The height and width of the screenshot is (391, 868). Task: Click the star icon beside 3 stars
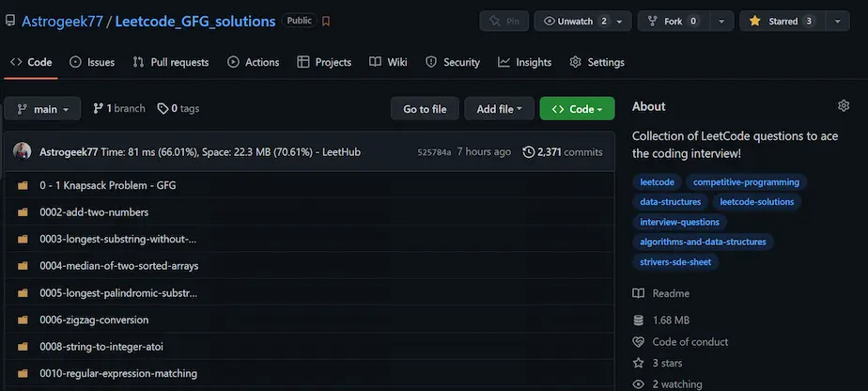(x=638, y=363)
